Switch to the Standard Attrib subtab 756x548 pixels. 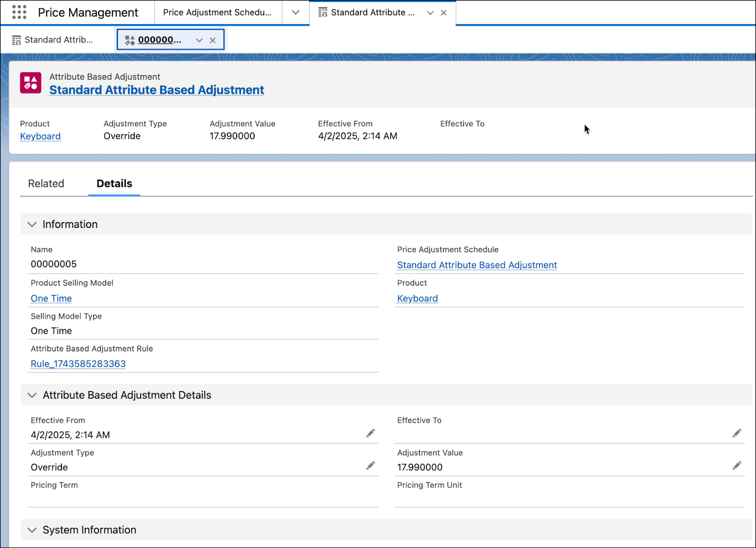tap(59, 40)
